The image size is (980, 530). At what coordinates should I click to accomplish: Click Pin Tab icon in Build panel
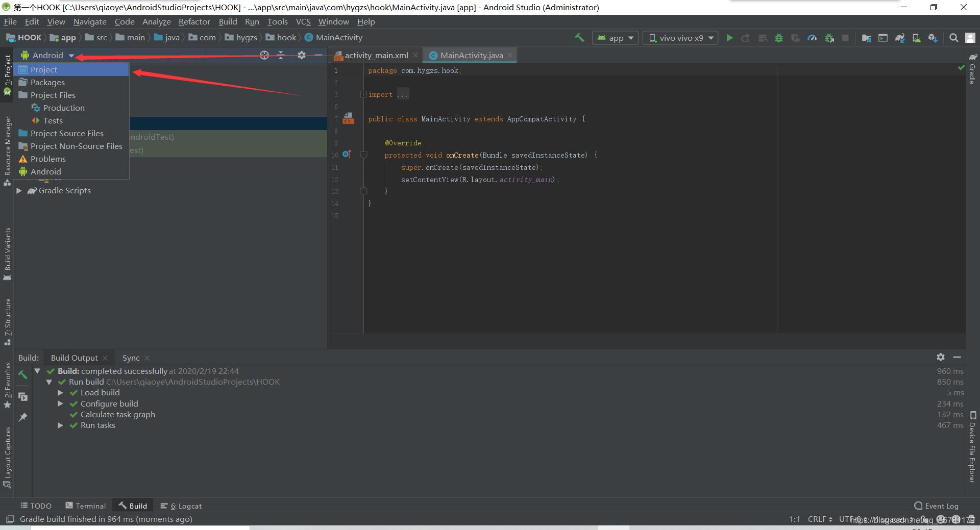coord(23,417)
